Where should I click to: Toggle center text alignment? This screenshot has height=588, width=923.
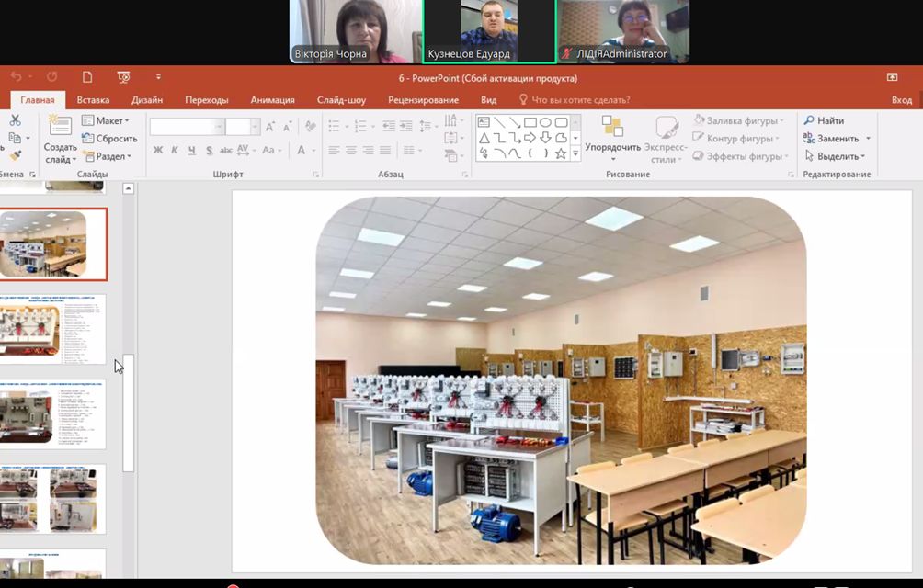click(351, 151)
